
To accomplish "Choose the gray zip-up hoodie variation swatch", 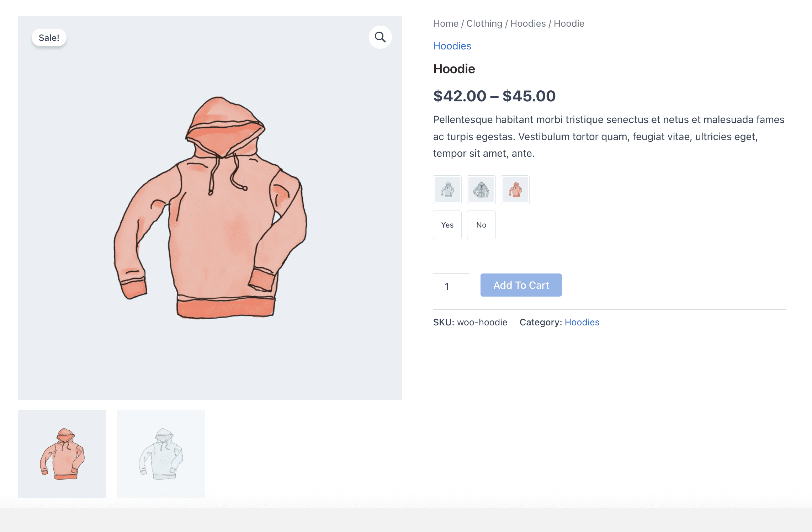I will [481, 190].
